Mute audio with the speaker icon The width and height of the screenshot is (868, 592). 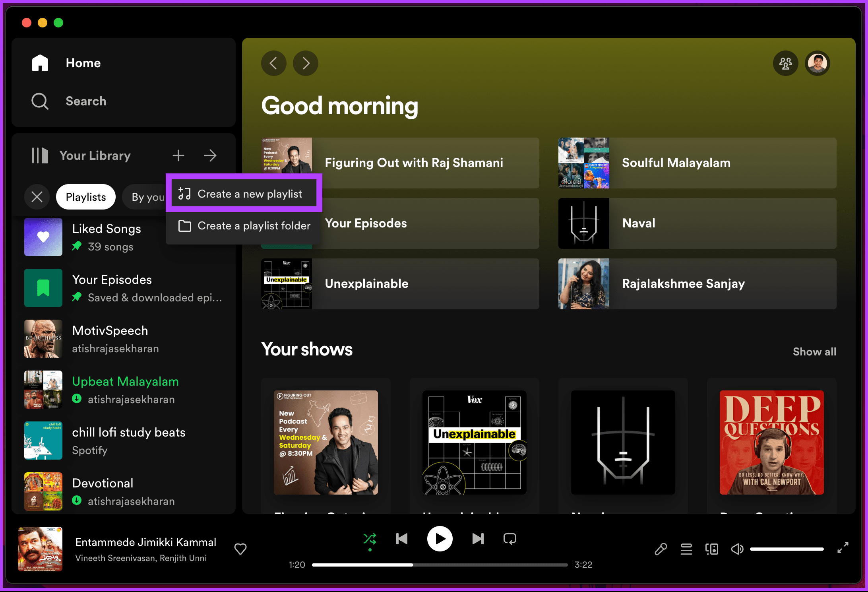coord(737,549)
